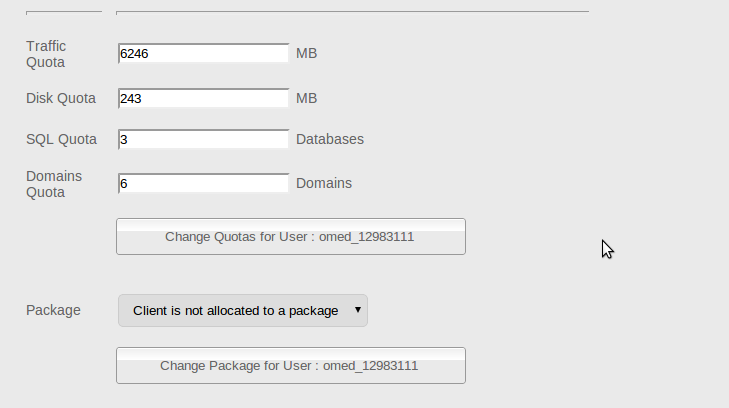Click the Domains Quota label text
729x408 pixels.
click(54, 184)
